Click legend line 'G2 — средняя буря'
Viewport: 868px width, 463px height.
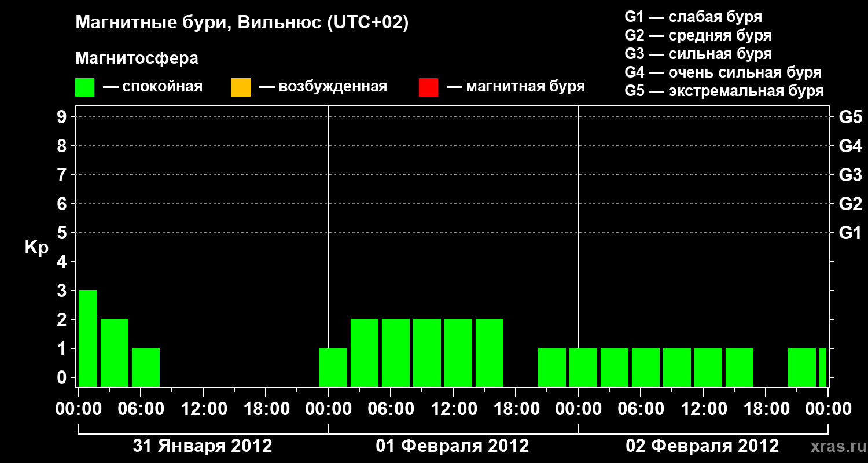[698, 35]
